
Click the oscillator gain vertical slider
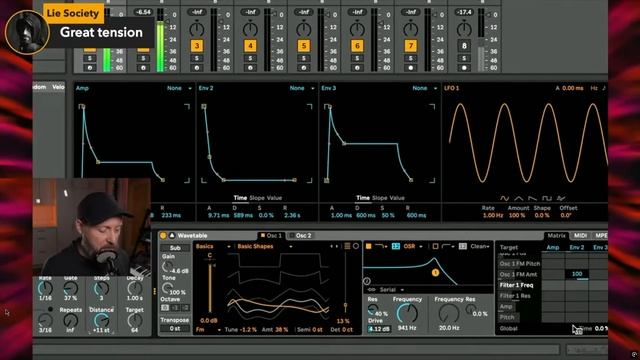pos(210,288)
